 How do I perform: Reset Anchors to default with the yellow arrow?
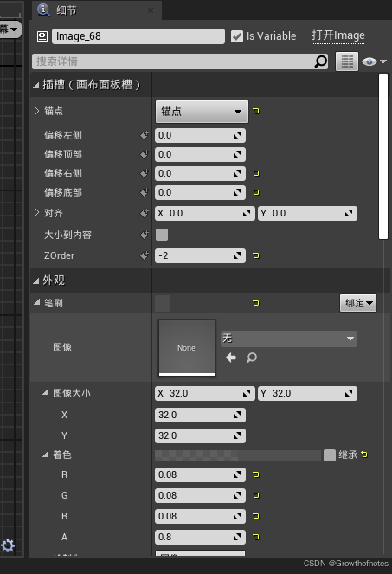tap(256, 111)
